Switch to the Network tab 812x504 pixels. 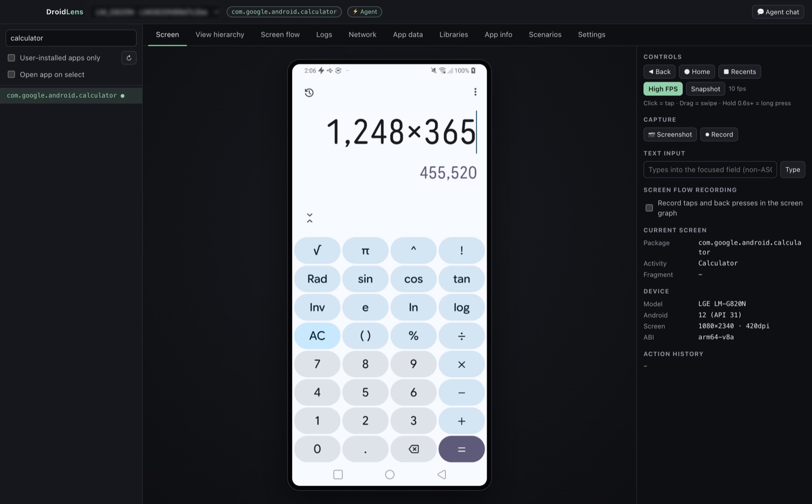coord(362,34)
